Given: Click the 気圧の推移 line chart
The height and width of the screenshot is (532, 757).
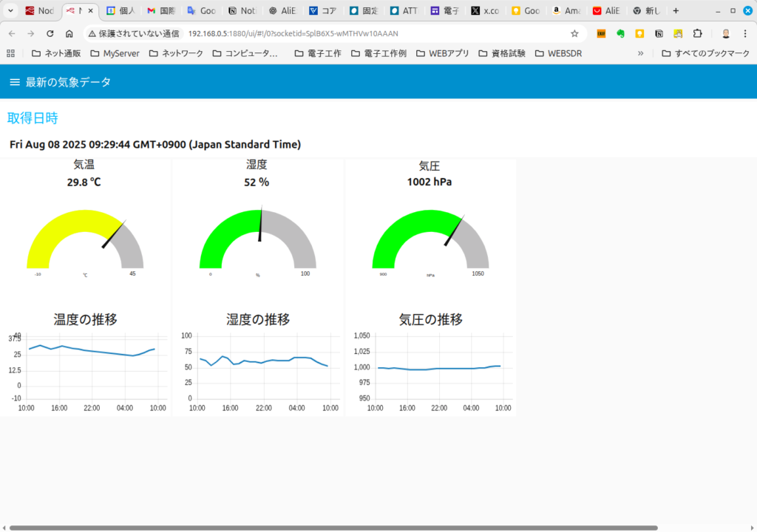Looking at the screenshot, I should click(x=433, y=371).
